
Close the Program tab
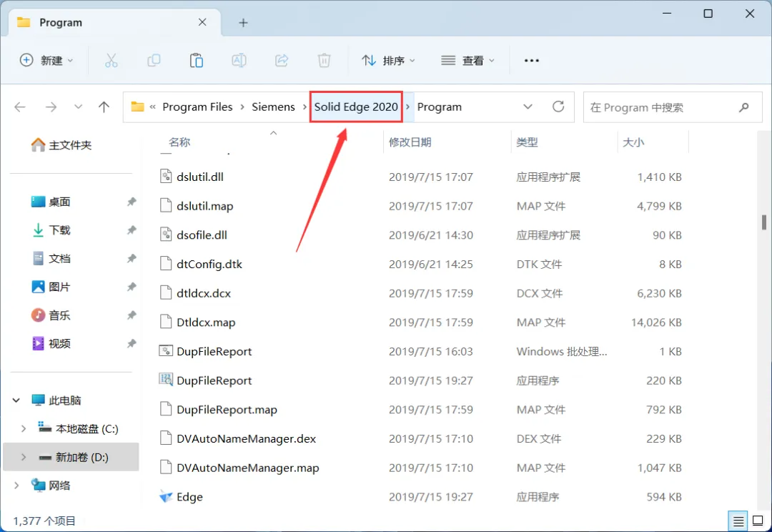tap(202, 22)
